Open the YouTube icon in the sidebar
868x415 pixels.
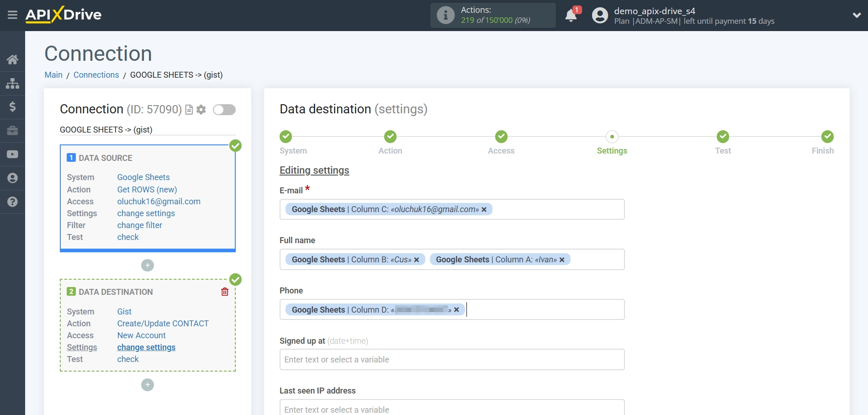[x=12, y=154]
